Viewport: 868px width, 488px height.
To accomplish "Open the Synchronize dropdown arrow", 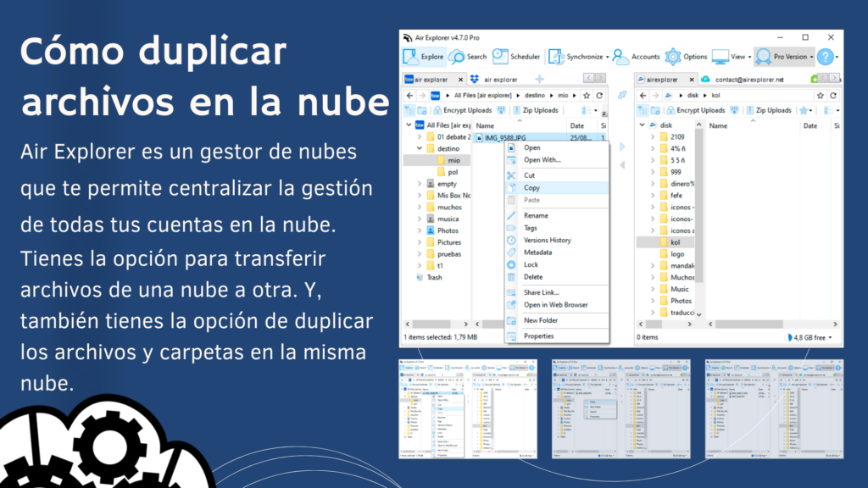I will [x=607, y=57].
